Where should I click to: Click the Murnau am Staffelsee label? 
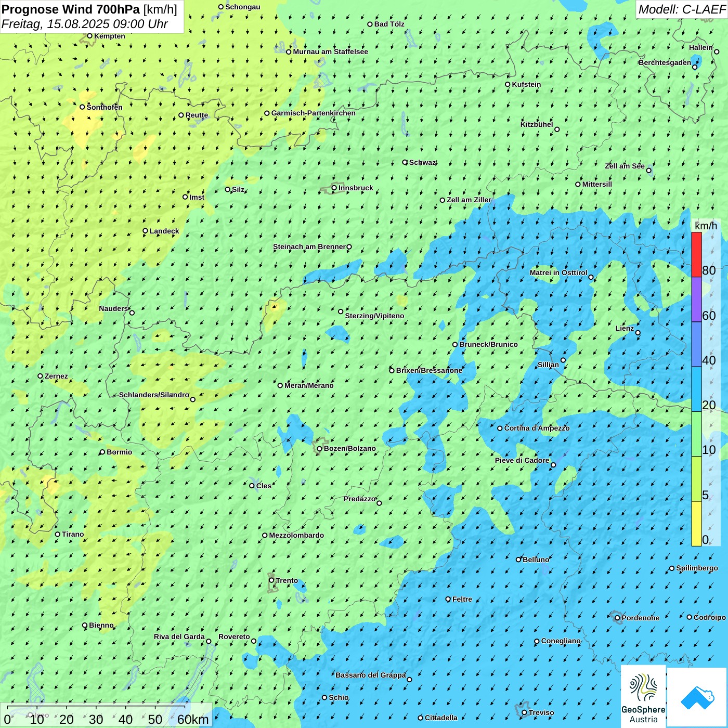point(330,51)
